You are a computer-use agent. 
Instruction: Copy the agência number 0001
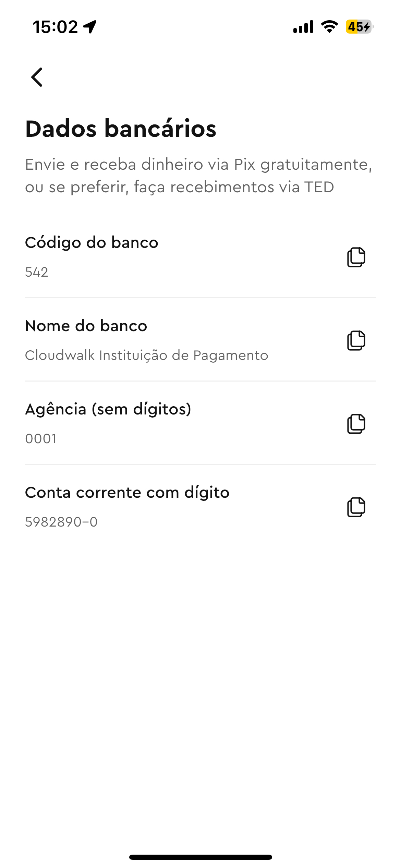pyautogui.click(x=356, y=424)
